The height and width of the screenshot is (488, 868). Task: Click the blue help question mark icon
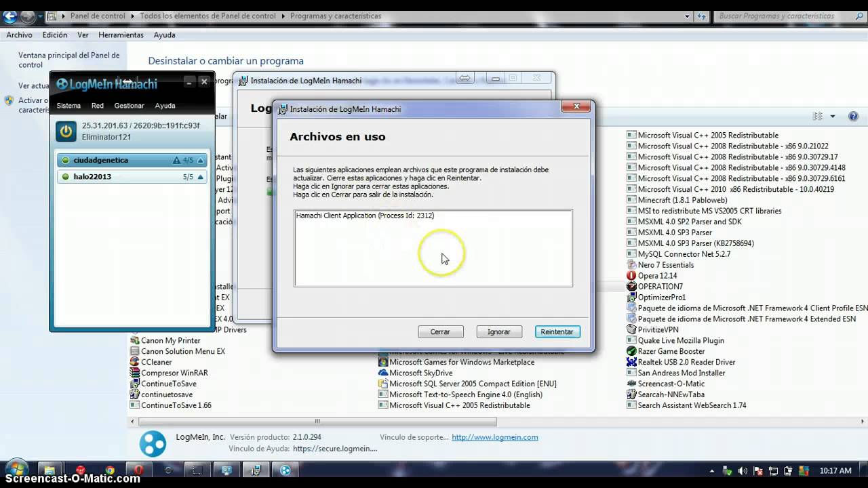pos(853,117)
